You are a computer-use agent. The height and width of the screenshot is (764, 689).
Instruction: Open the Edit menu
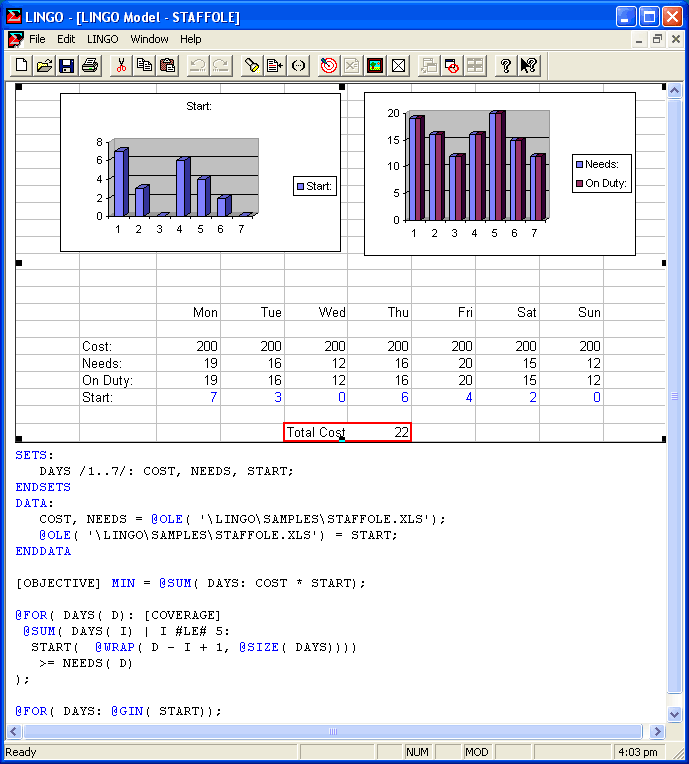click(x=66, y=39)
